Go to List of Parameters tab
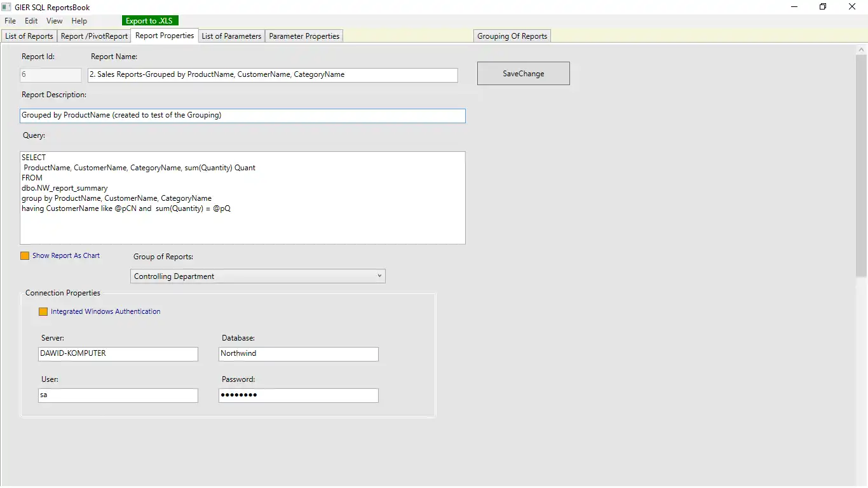 231,36
